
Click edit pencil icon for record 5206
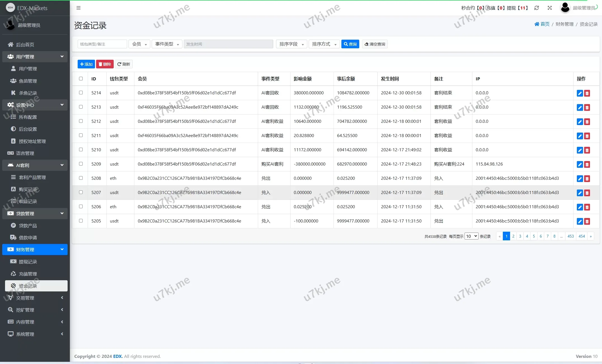pyautogui.click(x=580, y=207)
